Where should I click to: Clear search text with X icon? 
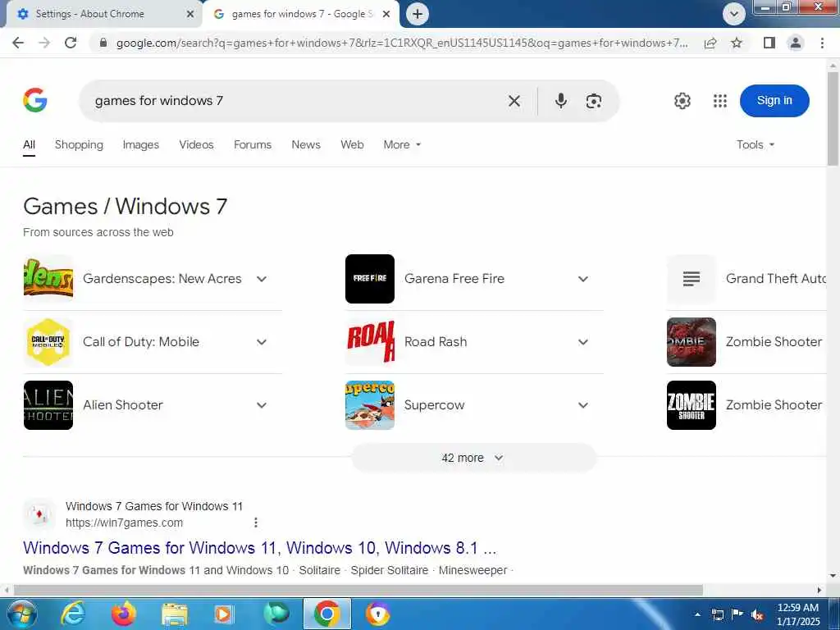pyautogui.click(x=514, y=101)
